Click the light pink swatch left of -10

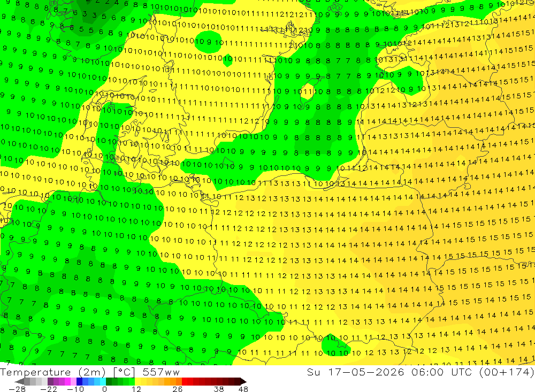(74, 381)
